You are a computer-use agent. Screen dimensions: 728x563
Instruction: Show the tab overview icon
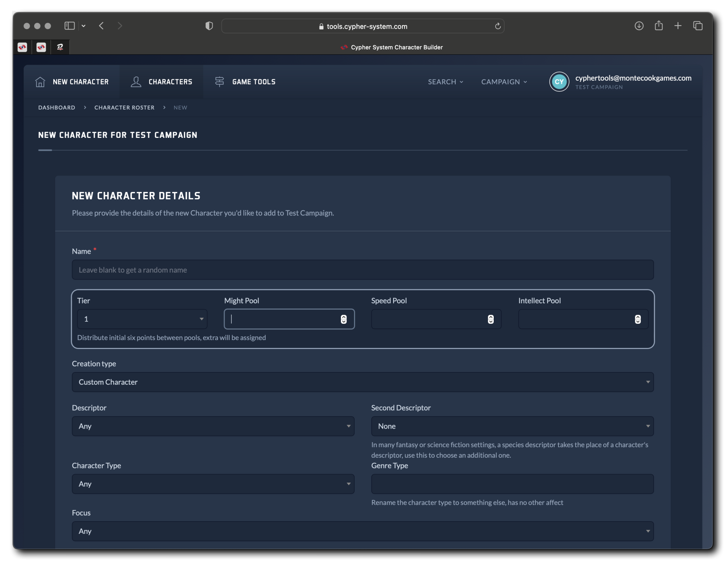pos(698,26)
